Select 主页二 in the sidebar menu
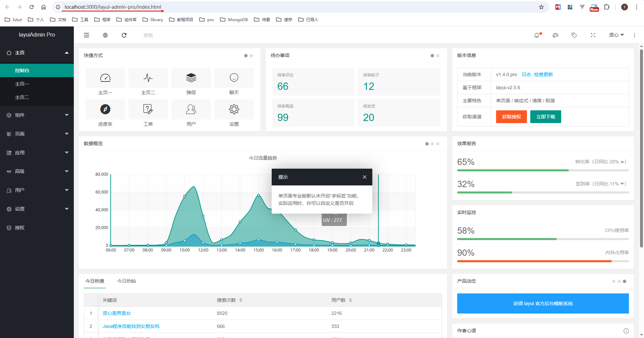Screen dimensions: 644x338 coord(22,97)
